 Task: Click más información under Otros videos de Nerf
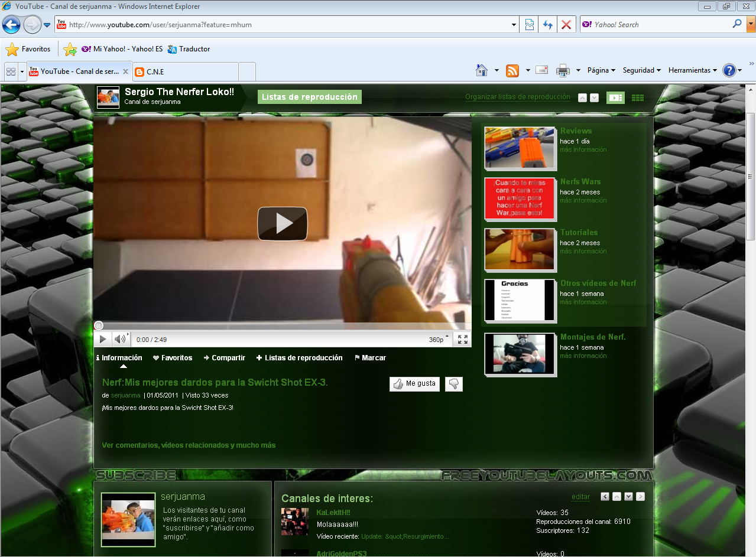583,302
